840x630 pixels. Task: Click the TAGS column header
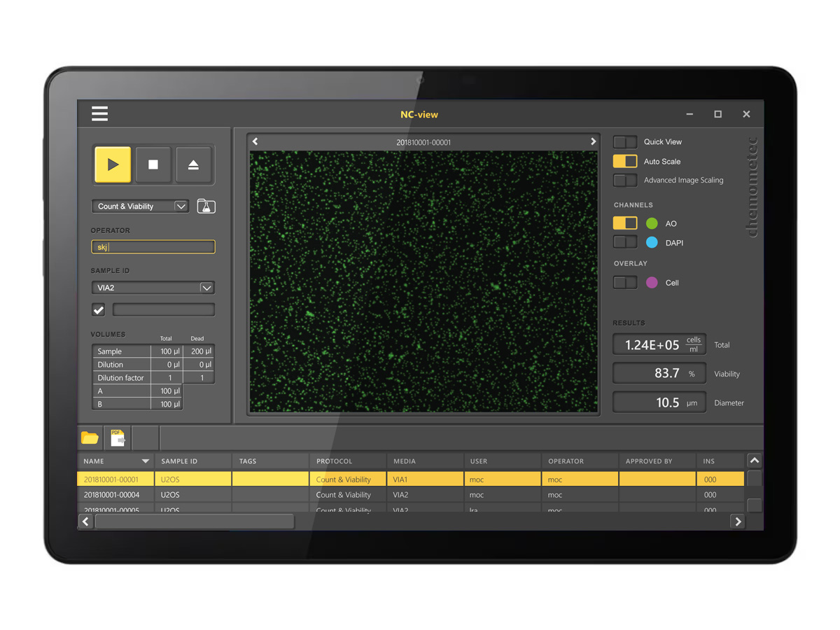point(270,461)
